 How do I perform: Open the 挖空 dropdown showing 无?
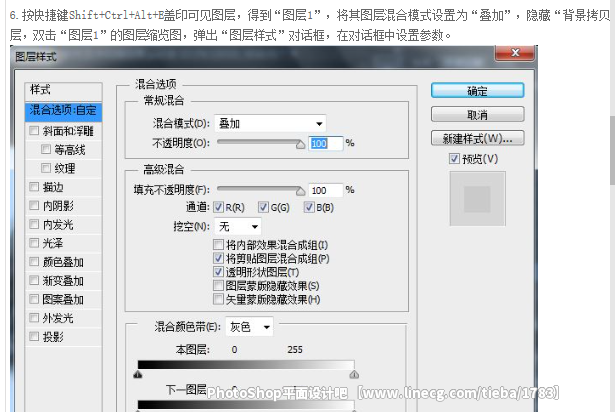click(x=238, y=226)
